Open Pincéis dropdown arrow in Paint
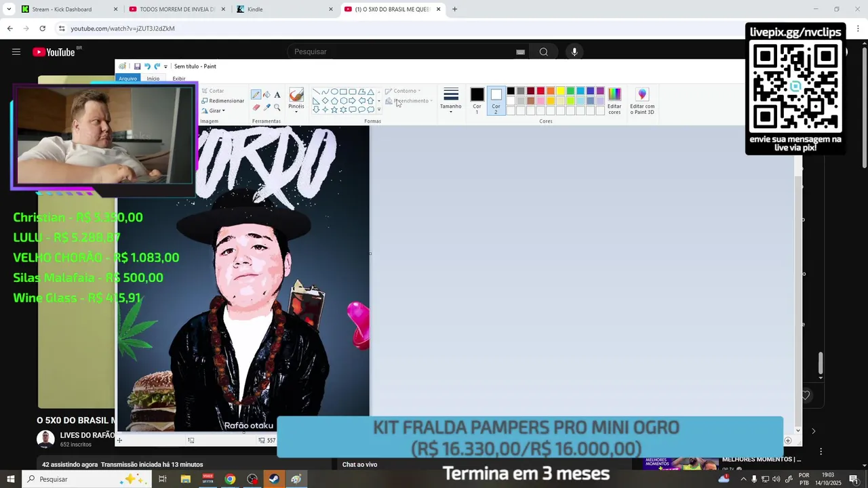Viewport: 868px width, 488px height. click(x=296, y=112)
